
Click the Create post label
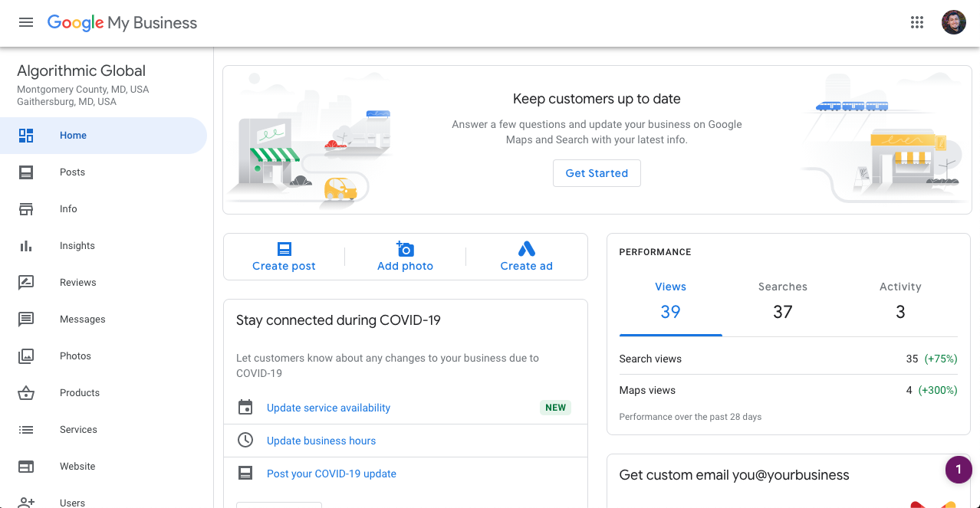(x=284, y=266)
